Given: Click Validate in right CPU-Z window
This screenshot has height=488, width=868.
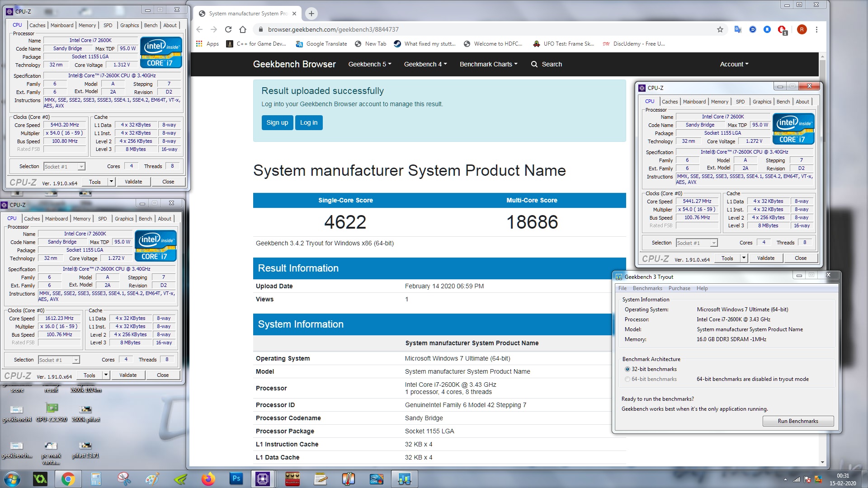Looking at the screenshot, I should point(766,258).
